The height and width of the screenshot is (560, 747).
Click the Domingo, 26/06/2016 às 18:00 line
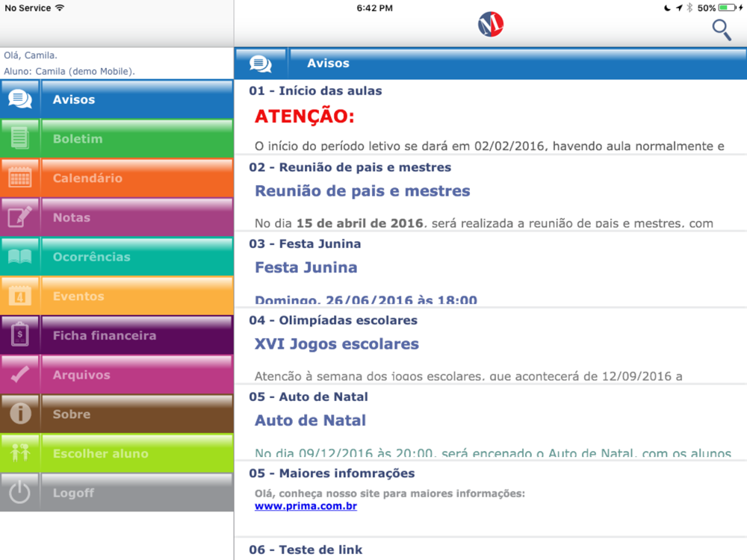pyautogui.click(x=366, y=300)
